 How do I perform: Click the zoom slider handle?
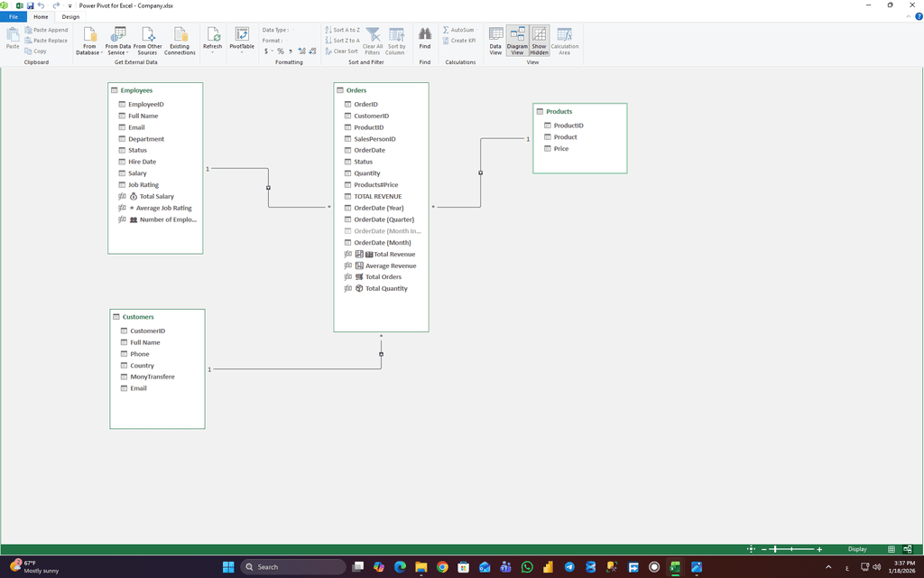click(x=774, y=549)
